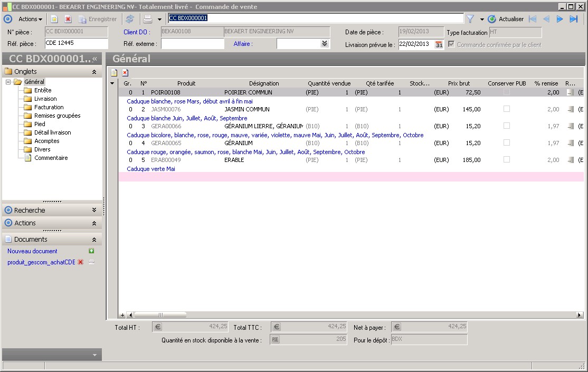Click the red delete icon in main toolbar

(x=68, y=19)
